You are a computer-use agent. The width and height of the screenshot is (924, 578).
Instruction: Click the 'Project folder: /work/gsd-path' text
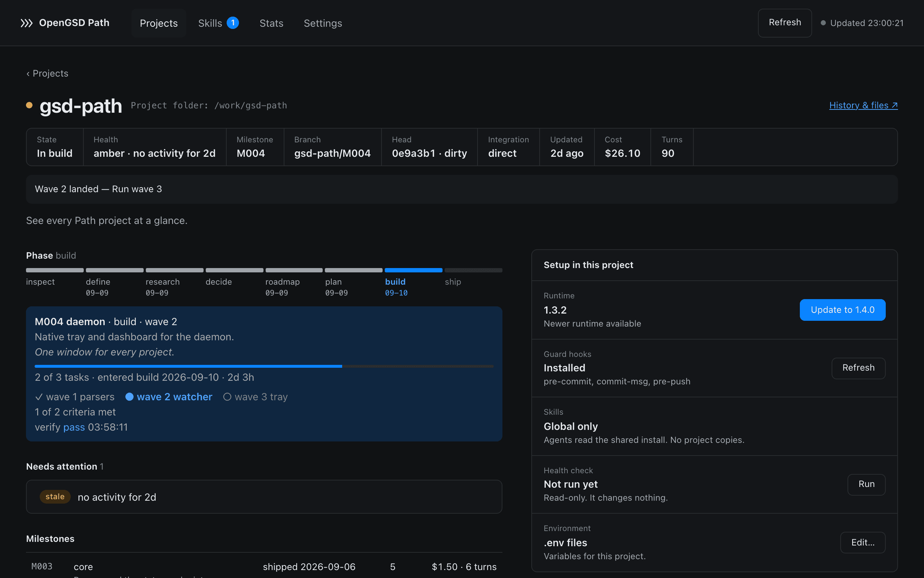click(209, 105)
